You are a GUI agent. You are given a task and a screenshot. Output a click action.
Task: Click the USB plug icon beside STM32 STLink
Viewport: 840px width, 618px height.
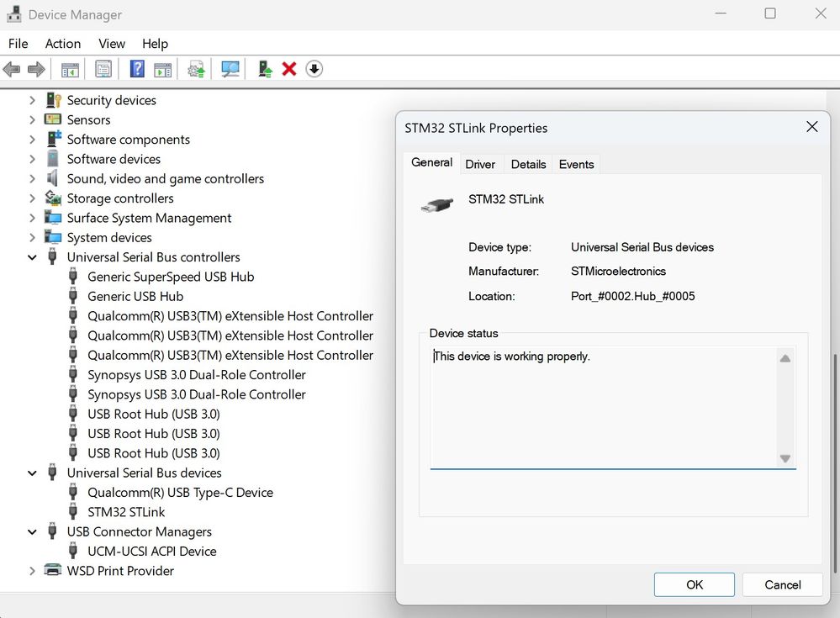pos(73,511)
